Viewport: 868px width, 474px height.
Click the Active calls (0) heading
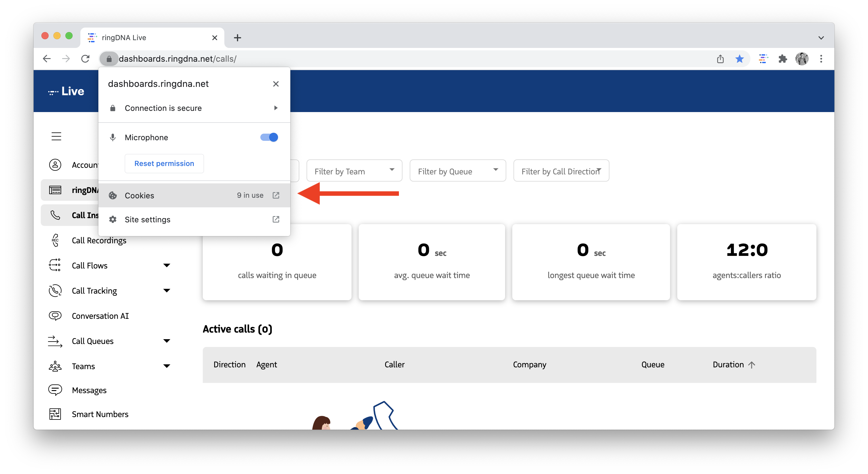(x=238, y=329)
